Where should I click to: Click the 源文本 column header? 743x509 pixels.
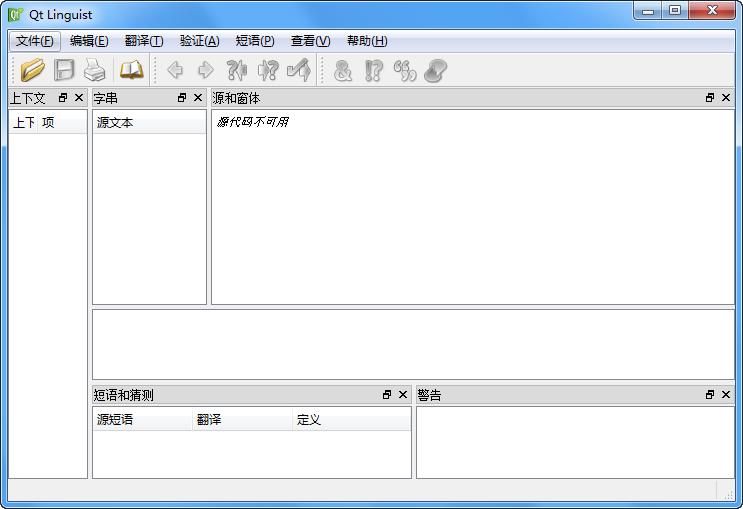click(x=149, y=123)
